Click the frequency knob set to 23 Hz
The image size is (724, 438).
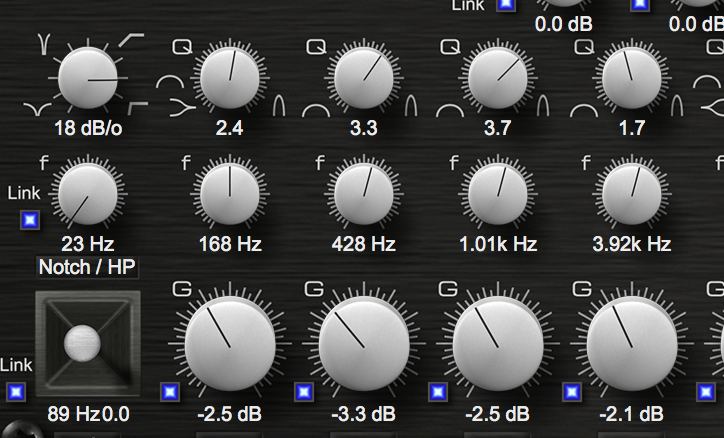(88, 195)
